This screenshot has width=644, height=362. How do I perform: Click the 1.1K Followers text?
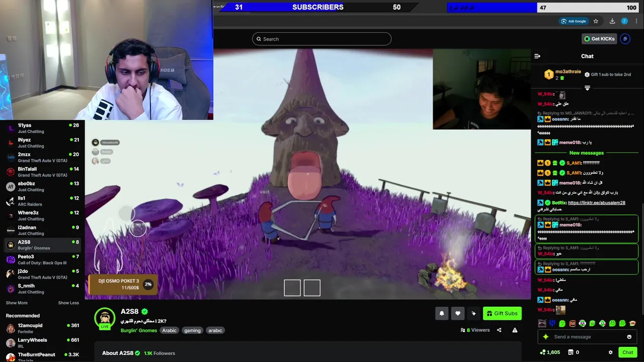[x=159, y=353]
